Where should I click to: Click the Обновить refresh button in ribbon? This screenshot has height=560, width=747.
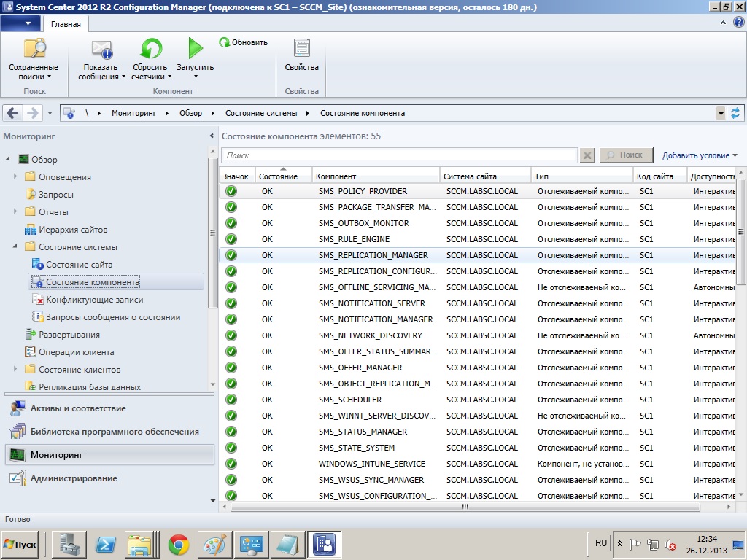243,42
